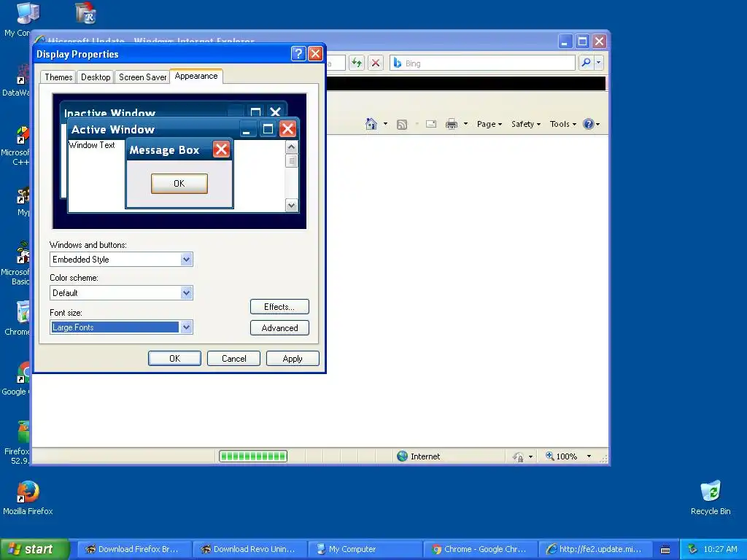Expand the Print options dropdown arrow
Viewport: 747px width, 560px height.
coord(466,124)
